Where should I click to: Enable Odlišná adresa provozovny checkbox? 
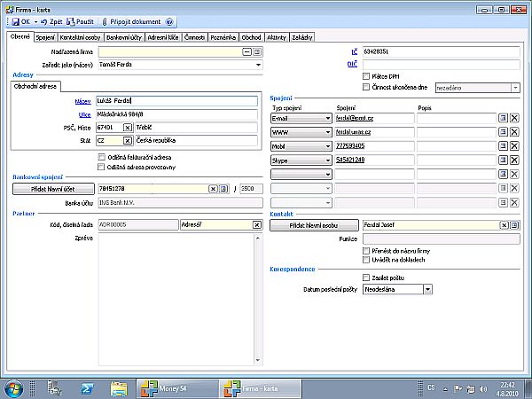coord(101,167)
